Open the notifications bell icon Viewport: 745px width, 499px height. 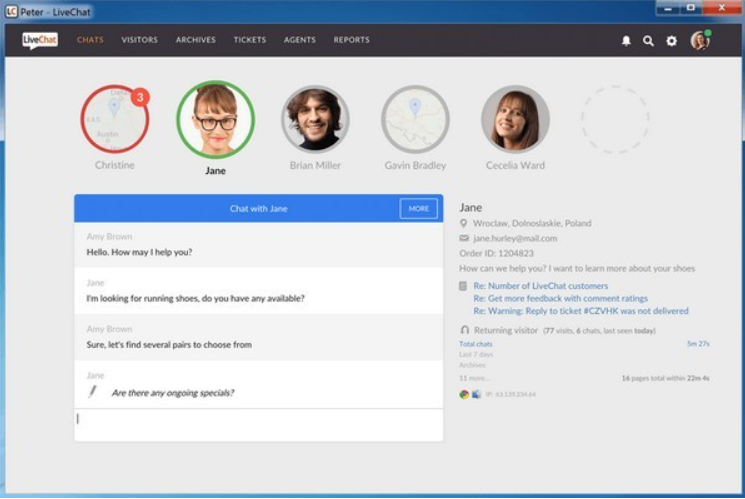click(x=626, y=41)
